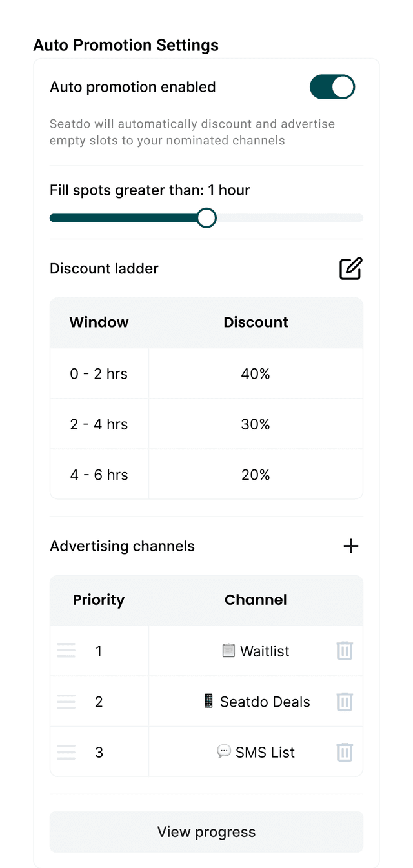The image size is (413, 868).
Task: Delete the Seatdo Deals channel
Action: 345,702
